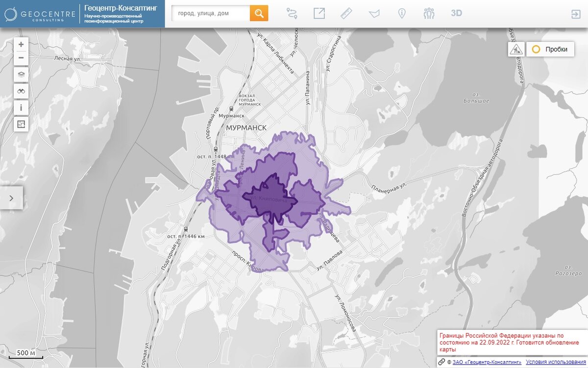The width and height of the screenshot is (588, 368).
Task: Select the ruler measurement tool
Action: (347, 13)
